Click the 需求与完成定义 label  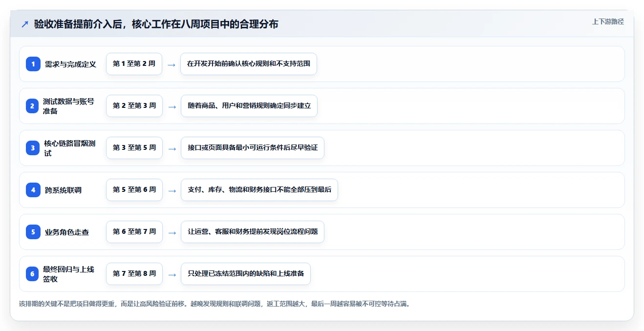(x=70, y=64)
